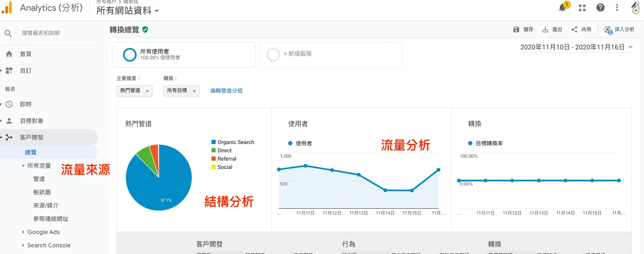Open the 樹狀圖 report
The image size is (644, 254).
point(42,192)
